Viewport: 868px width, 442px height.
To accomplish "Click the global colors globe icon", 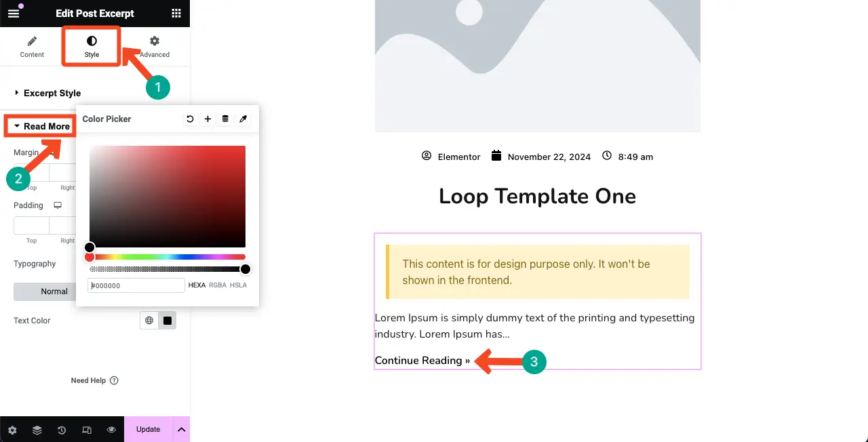I will pos(149,321).
